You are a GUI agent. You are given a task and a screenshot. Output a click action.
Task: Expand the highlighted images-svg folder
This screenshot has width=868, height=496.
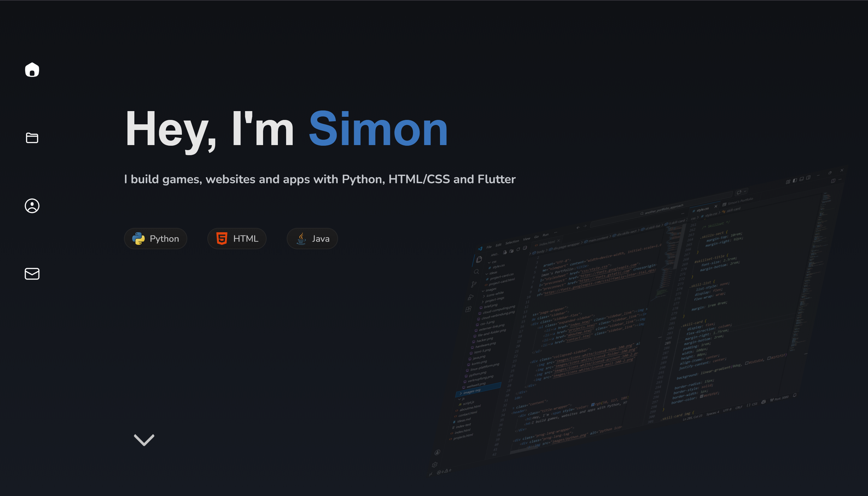pyautogui.click(x=471, y=392)
